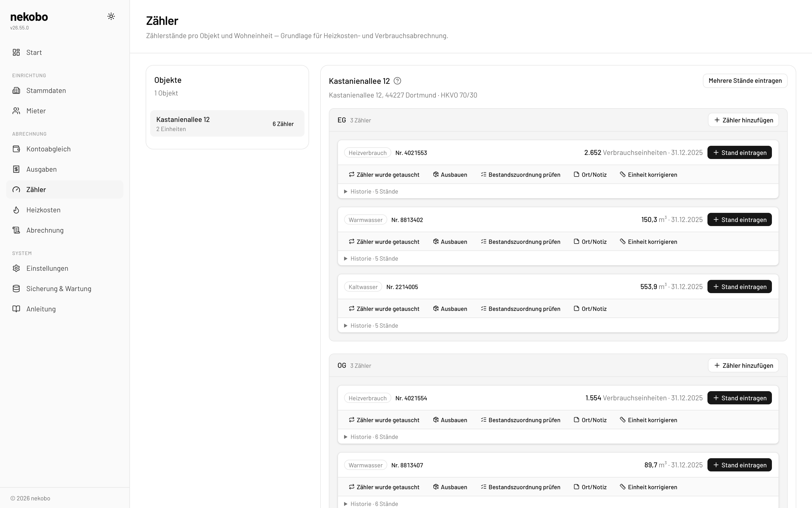Image resolution: width=812 pixels, height=508 pixels.
Task: Click Mehrere Stände eintragen button
Action: [x=745, y=81]
